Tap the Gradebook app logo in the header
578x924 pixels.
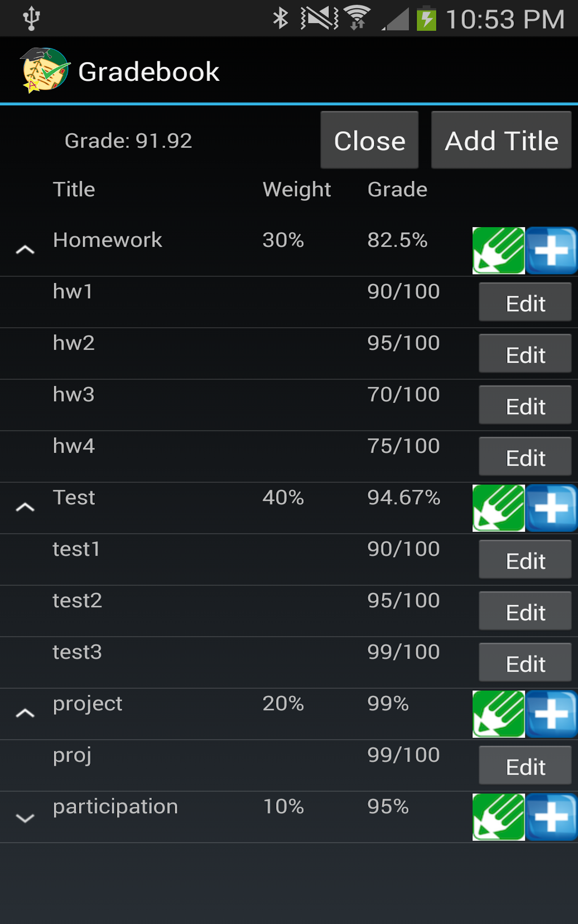click(x=42, y=71)
